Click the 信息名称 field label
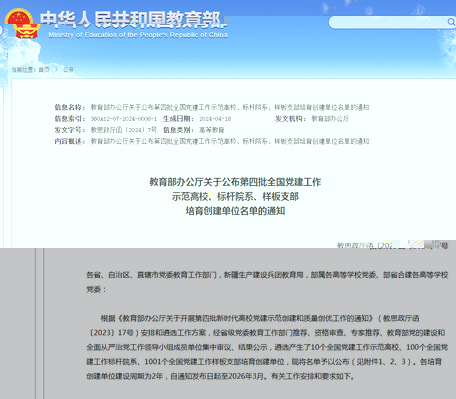 pyautogui.click(x=69, y=107)
